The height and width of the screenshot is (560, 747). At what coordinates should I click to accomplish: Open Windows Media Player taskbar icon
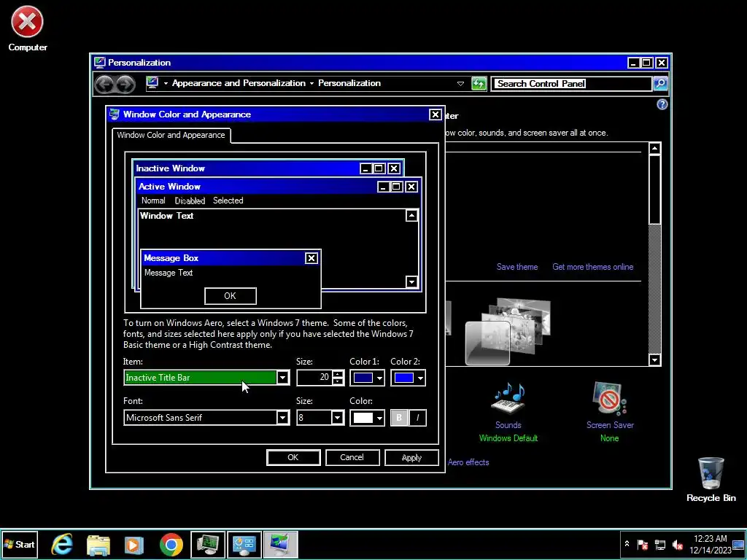134,544
